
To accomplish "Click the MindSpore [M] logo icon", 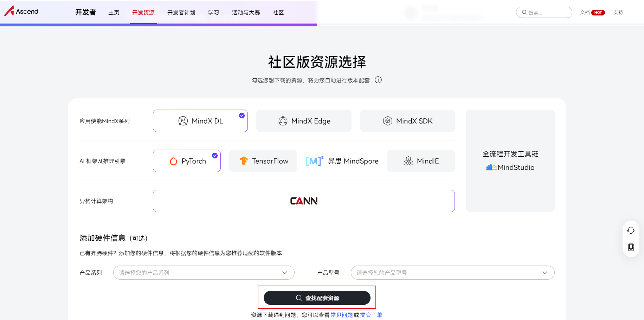I will (x=315, y=161).
